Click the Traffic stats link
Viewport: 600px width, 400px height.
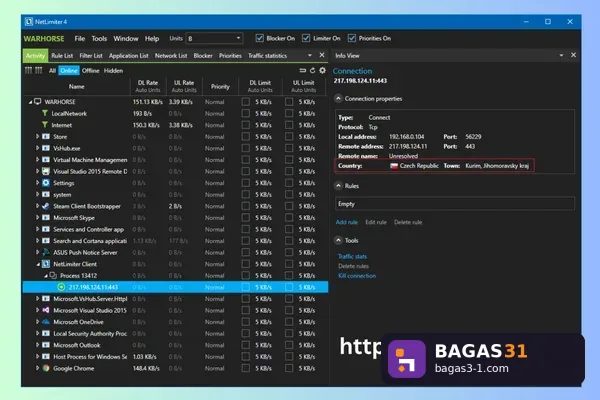tap(352, 256)
